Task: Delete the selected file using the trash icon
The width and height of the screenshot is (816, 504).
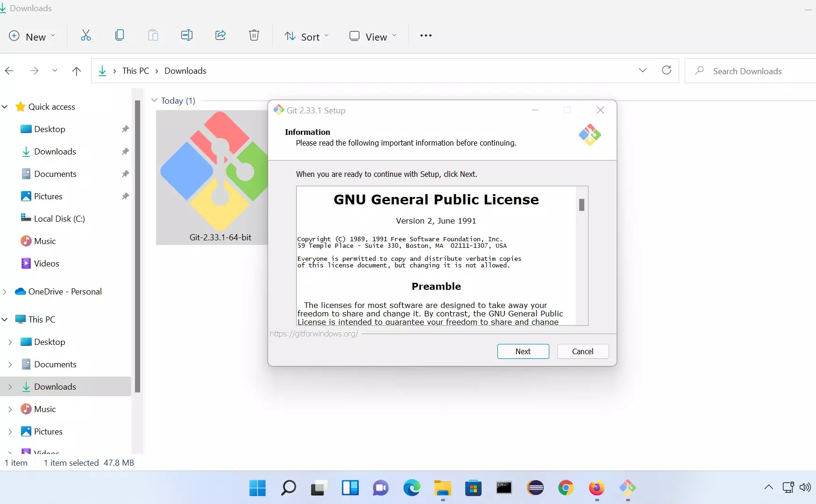Action: click(x=254, y=35)
